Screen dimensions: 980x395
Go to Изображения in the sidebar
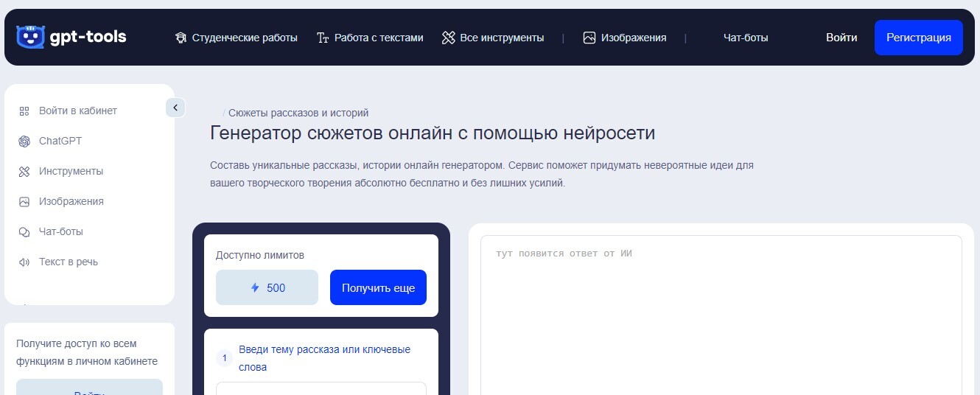tap(71, 201)
